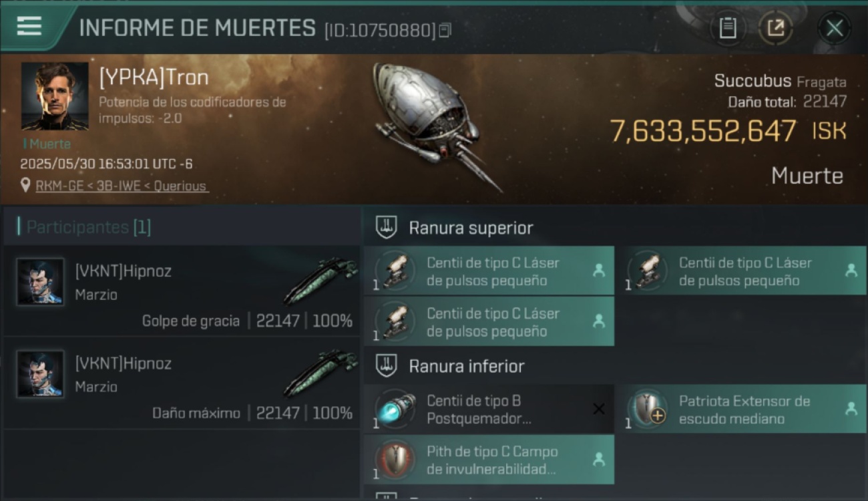Open Pith de tipo C Campo de invulnerabilidad
The height and width of the screenshot is (501, 868).
click(x=489, y=460)
